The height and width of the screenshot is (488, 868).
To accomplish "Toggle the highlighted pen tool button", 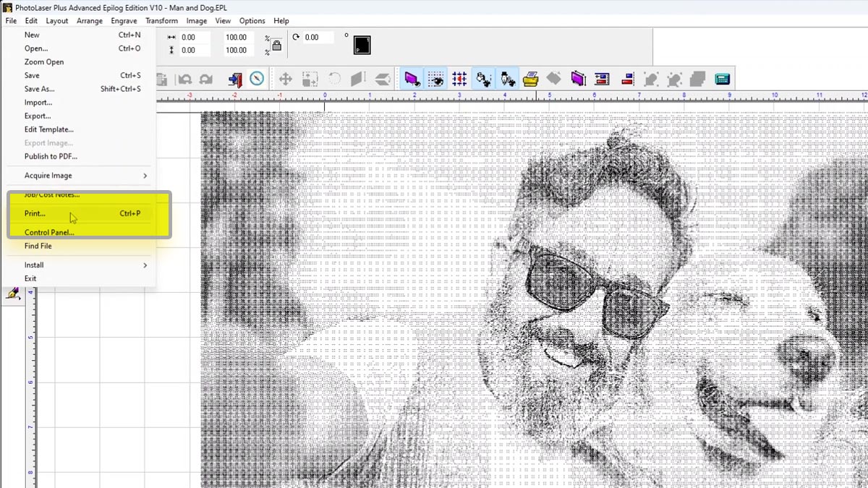I will coord(483,79).
